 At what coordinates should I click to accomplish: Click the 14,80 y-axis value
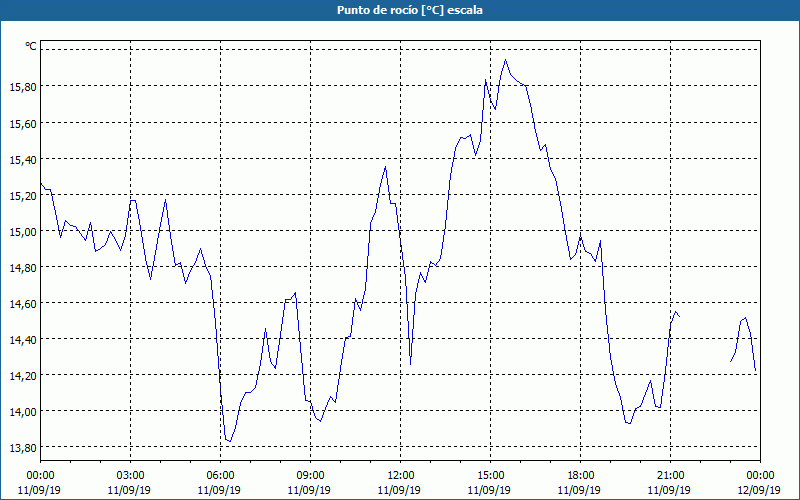[x=23, y=267]
